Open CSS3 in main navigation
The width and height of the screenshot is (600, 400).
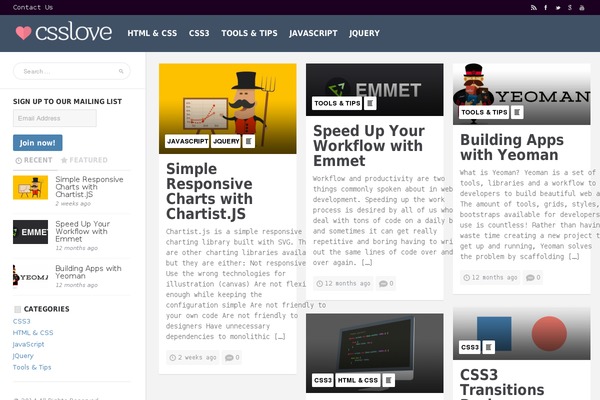coord(199,33)
